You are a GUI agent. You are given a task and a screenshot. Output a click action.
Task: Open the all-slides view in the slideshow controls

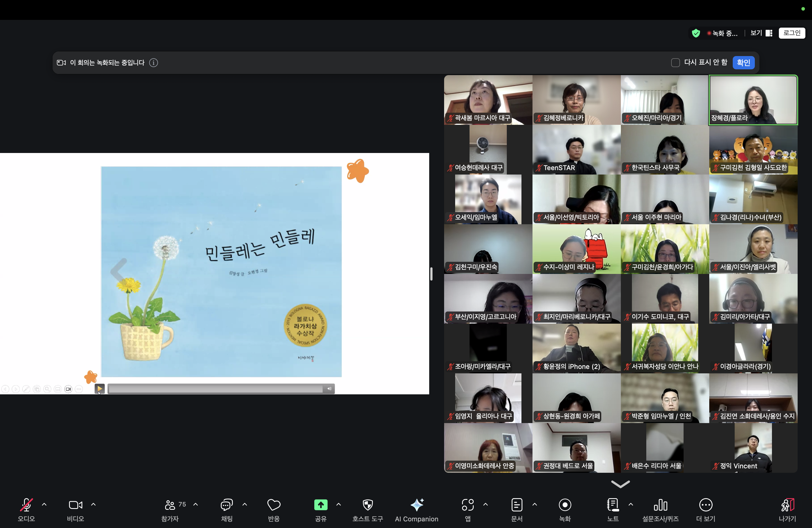point(37,389)
